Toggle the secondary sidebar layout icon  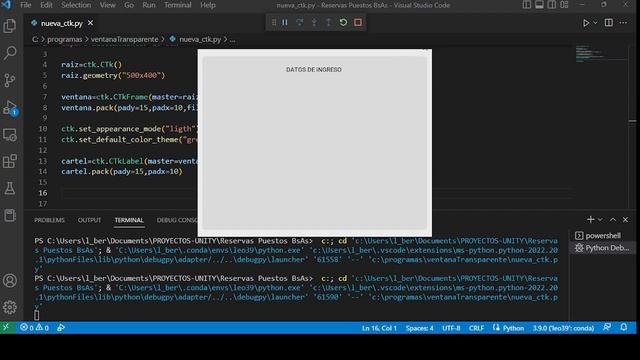click(551, 5)
